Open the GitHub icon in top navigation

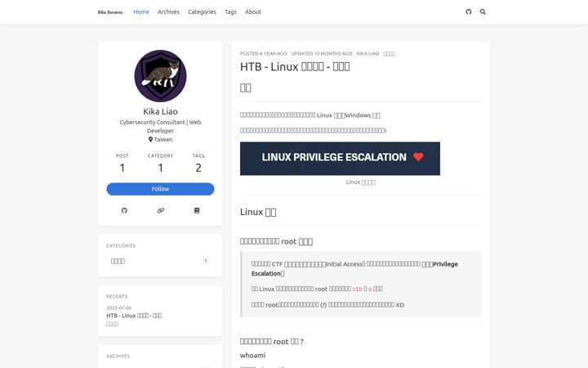(x=469, y=11)
